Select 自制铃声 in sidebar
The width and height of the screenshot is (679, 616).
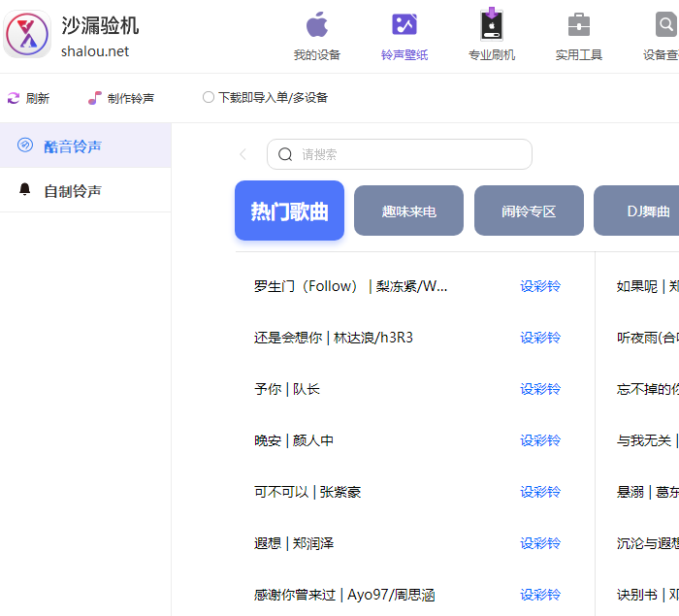pos(85,190)
